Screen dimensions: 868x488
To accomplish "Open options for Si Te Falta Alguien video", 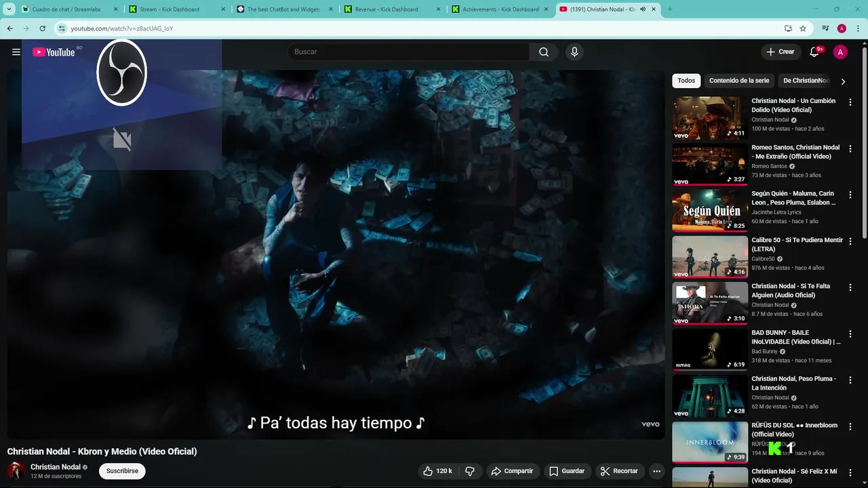I will tap(850, 287).
